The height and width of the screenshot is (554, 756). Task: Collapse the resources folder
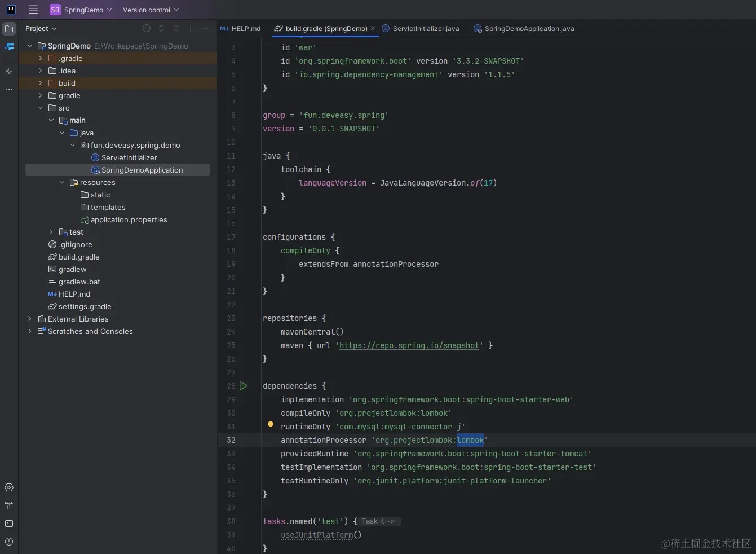62,182
